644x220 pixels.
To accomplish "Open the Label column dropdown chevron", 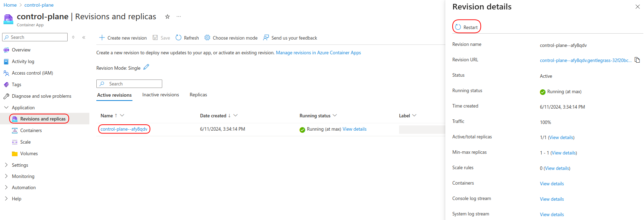I will point(414,115).
